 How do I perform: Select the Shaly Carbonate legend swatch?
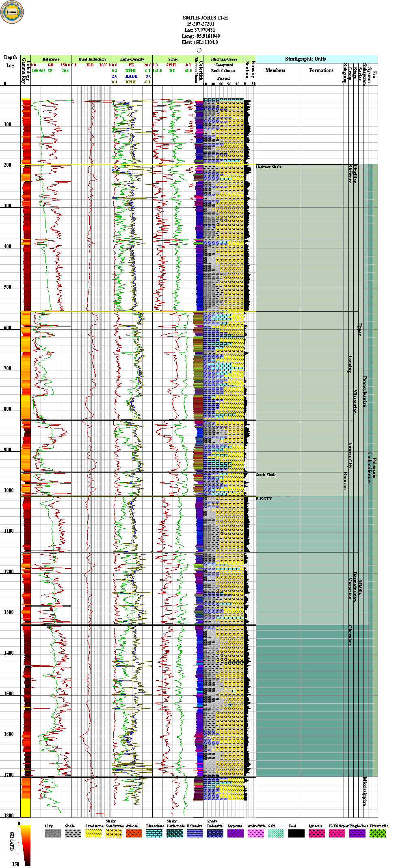coord(175,833)
